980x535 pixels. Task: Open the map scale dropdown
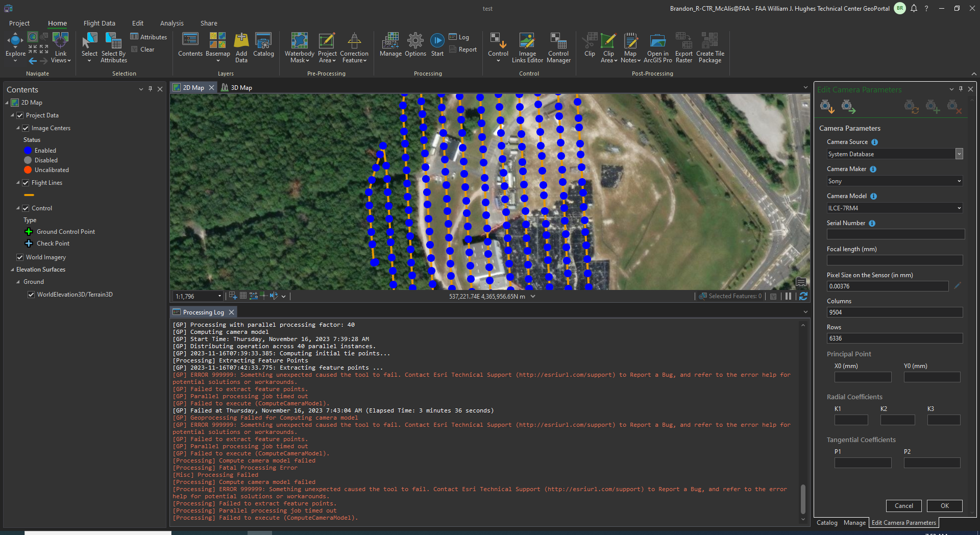219,296
